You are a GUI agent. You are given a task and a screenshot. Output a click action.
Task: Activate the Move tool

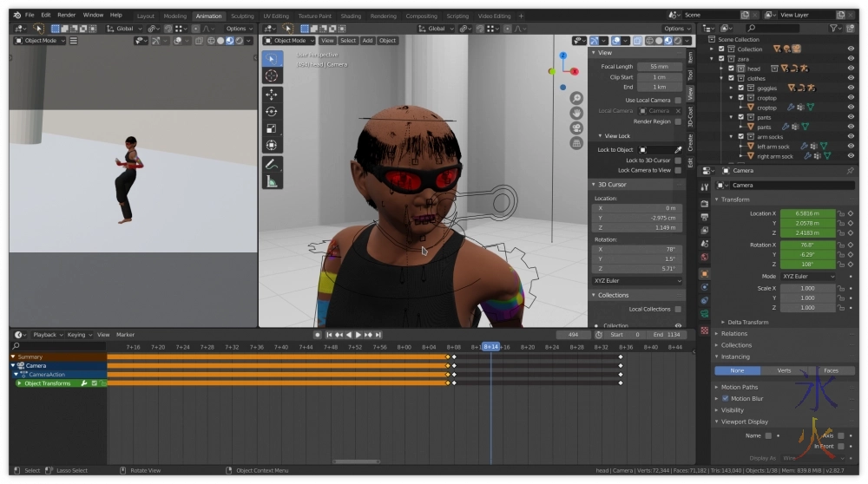(272, 95)
